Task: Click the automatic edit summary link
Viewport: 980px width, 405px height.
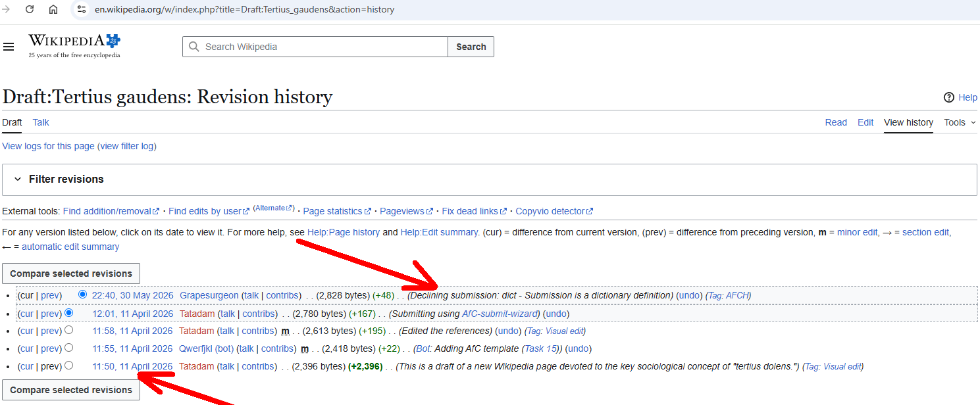Action: pos(70,247)
